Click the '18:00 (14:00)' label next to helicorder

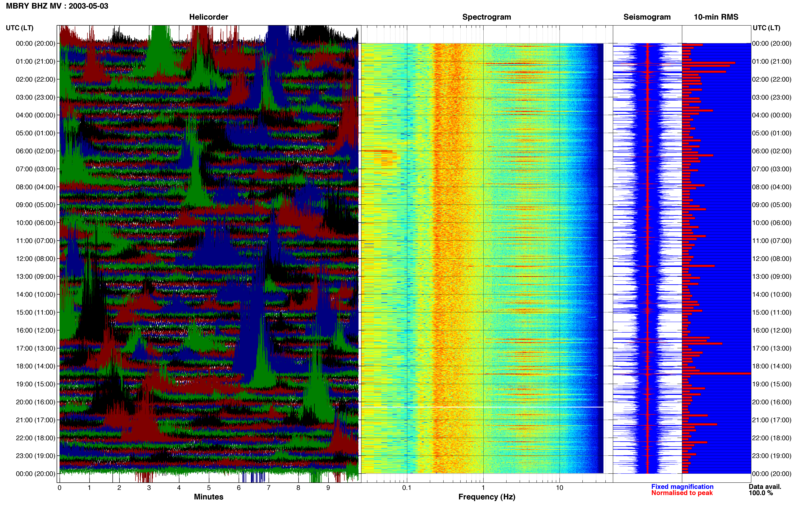(36, 366)
